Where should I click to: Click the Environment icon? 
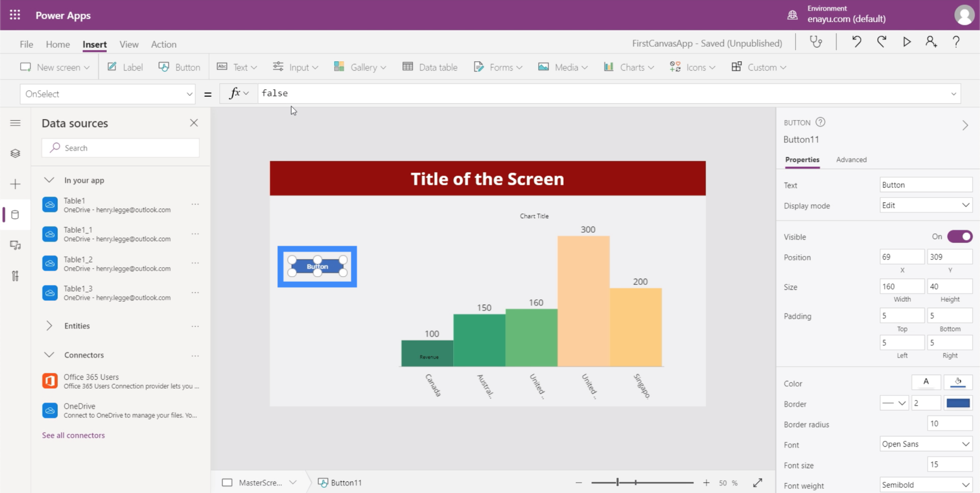click(792, 15)
